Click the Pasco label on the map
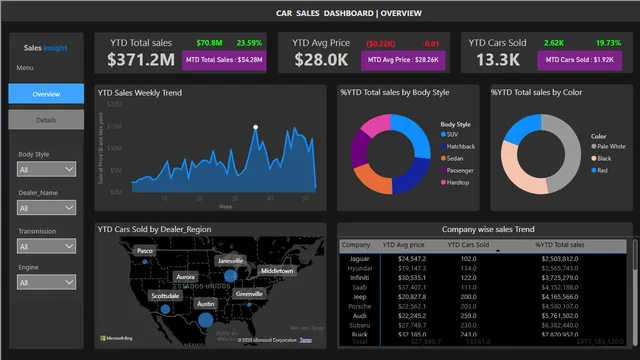This screenshot has width=640, height=360. (144, 251)
